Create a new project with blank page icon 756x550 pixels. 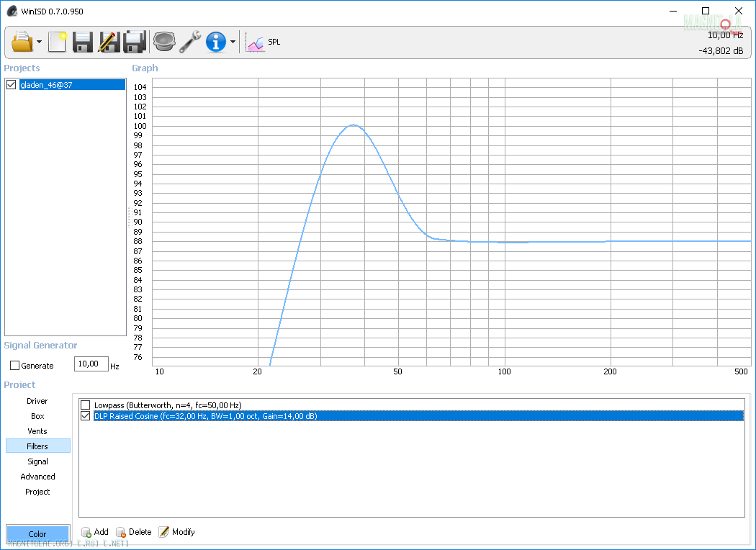tap(57, 42)
